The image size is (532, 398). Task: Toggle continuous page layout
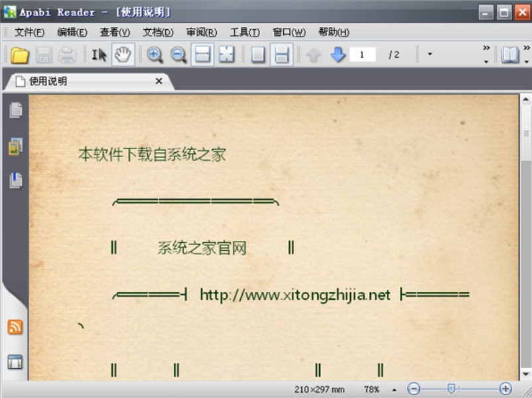(282, 54)
